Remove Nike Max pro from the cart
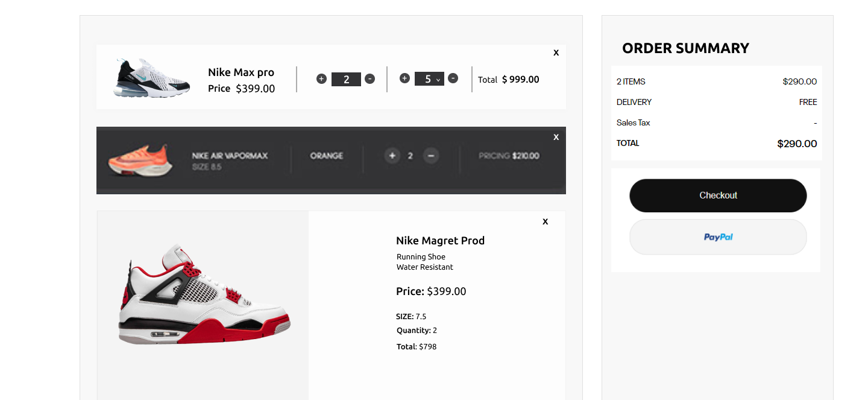This screenshot has height=400, width=868. click(556, 52)
